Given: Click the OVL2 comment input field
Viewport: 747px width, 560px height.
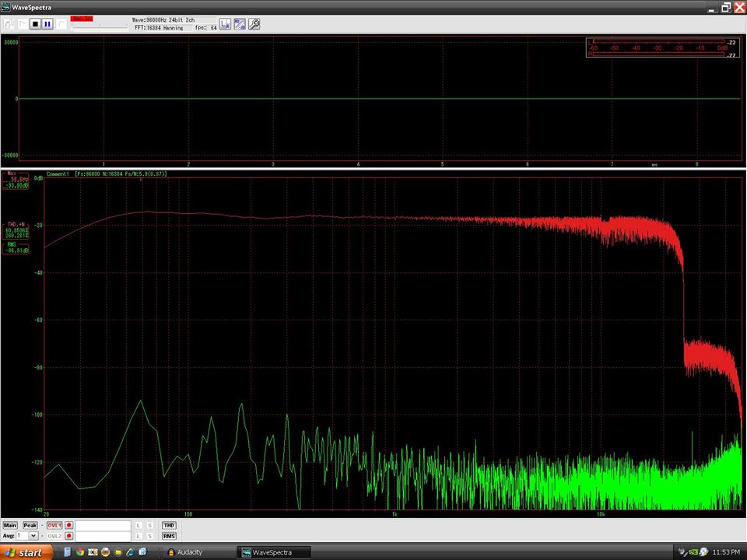Looking at the screenshot, I should coord(103,536).
